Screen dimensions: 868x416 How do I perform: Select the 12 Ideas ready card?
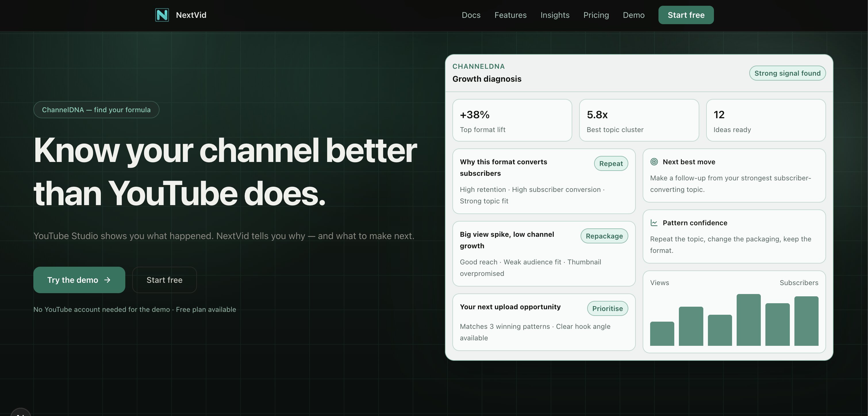point(766,121)
